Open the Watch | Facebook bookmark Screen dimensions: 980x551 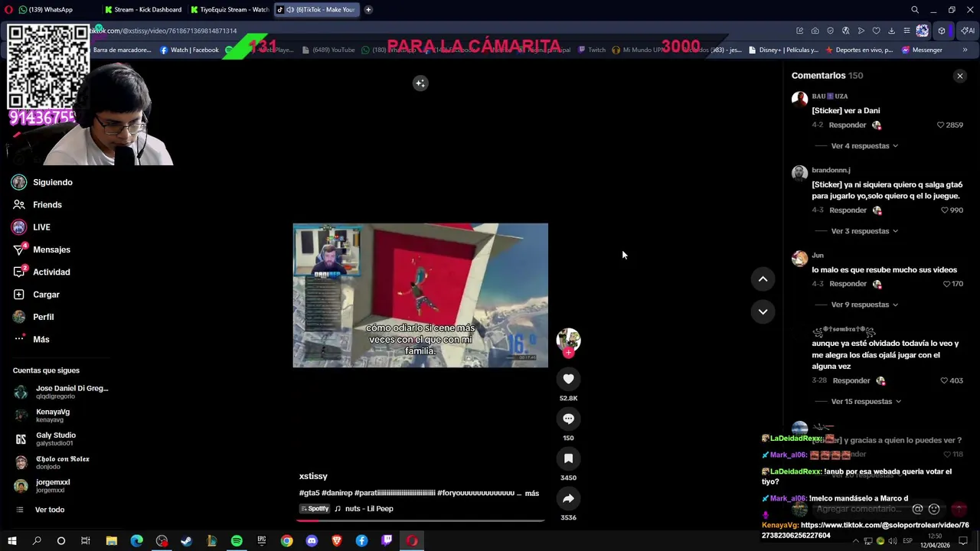point(189,50)
